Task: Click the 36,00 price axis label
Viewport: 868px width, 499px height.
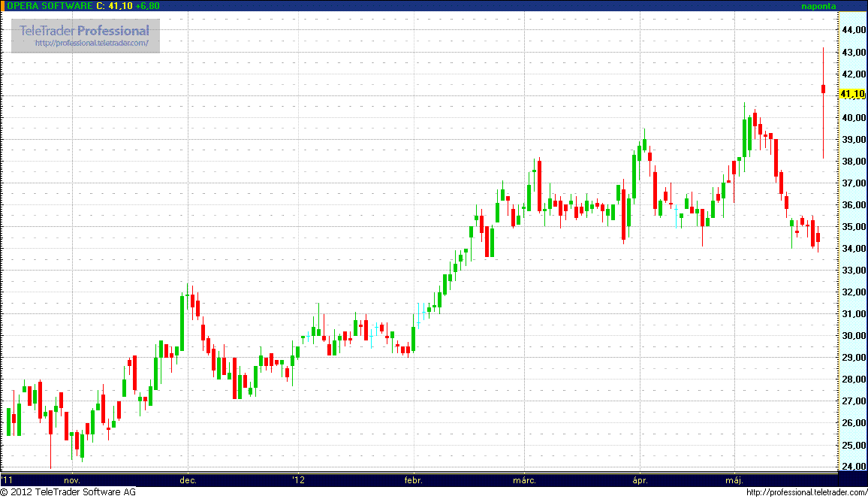Action: pos(854,204)
